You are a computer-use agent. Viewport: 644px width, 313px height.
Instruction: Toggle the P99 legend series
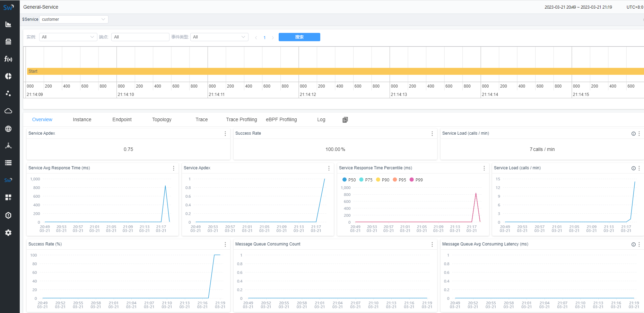(x=416, y=180)
